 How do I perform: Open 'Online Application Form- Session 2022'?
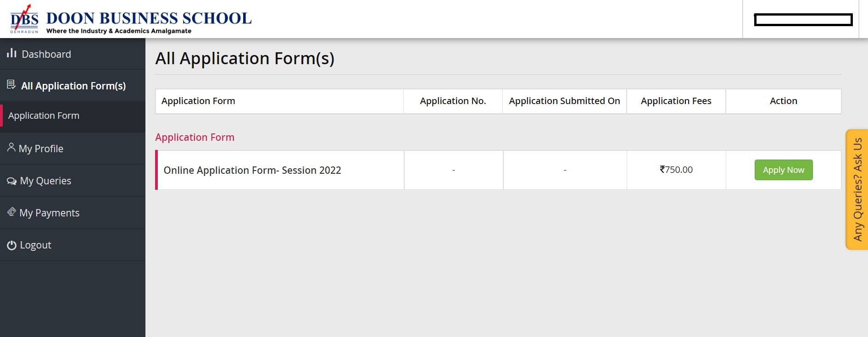253,170
